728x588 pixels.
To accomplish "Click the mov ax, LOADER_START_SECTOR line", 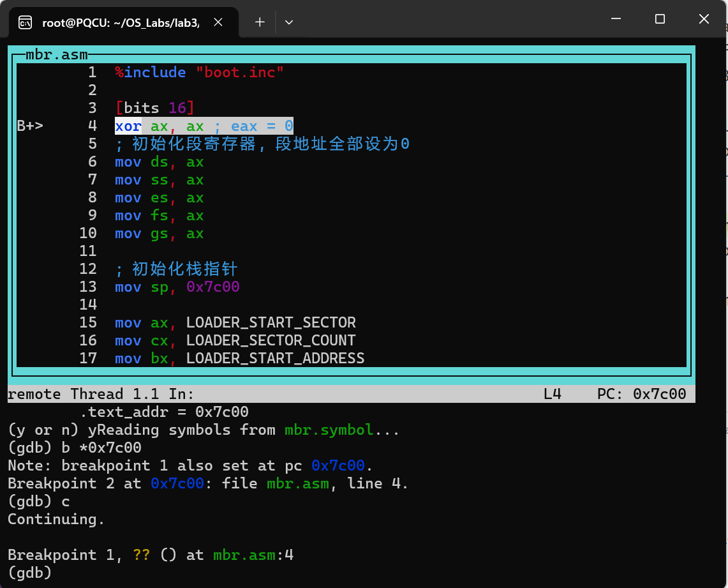I will 235,323.
